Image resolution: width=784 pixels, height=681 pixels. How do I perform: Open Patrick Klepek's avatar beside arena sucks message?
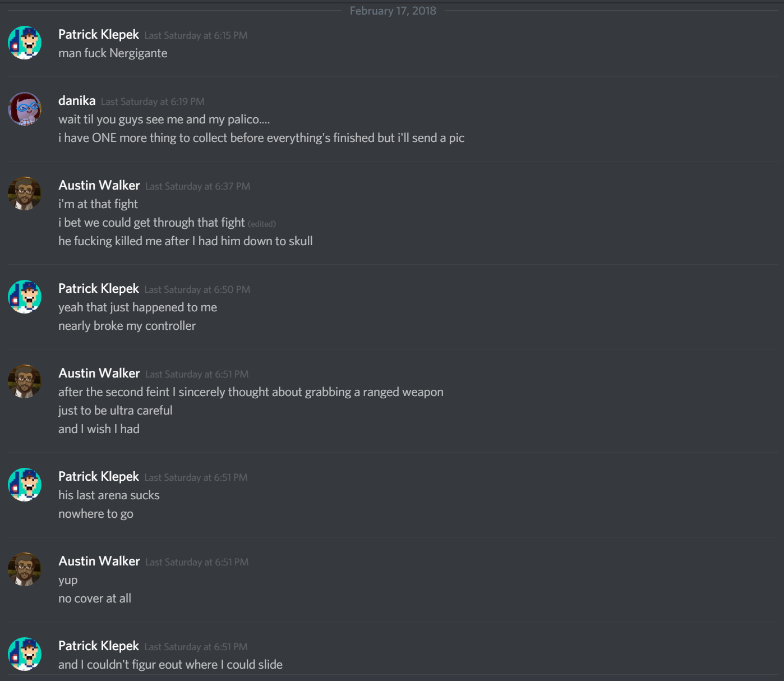click(25, 485)
